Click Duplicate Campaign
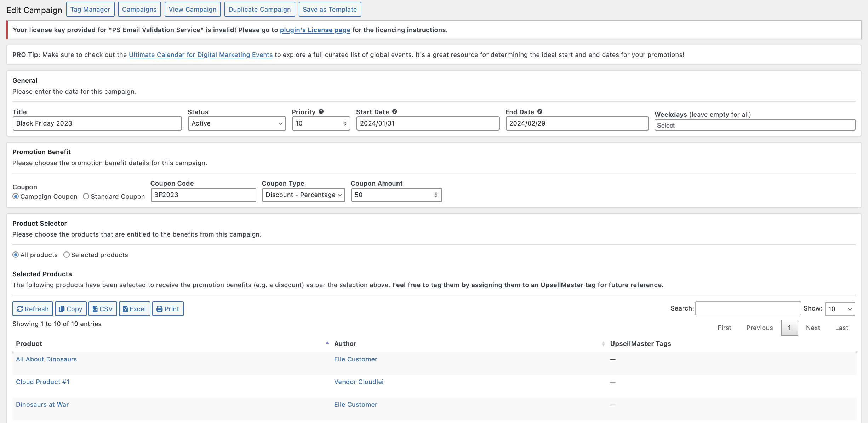 pos(259,9)
